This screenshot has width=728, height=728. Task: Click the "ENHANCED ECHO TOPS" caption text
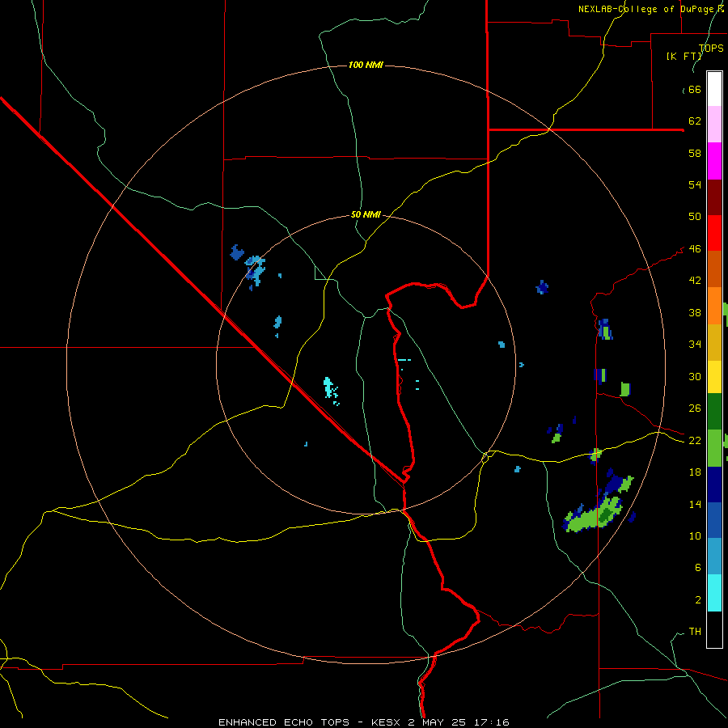(x=284, y=722)
